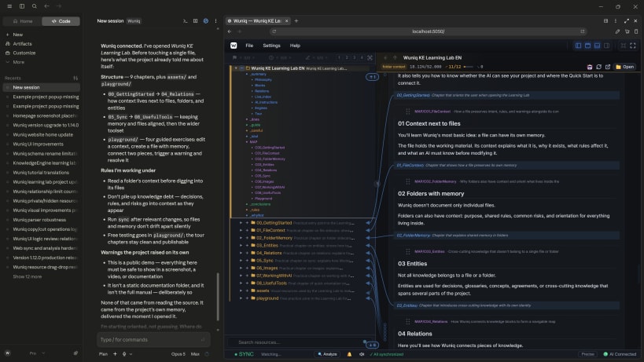Select tree depth level 2
Screen dimensions: 644x362
coord(347,58)
